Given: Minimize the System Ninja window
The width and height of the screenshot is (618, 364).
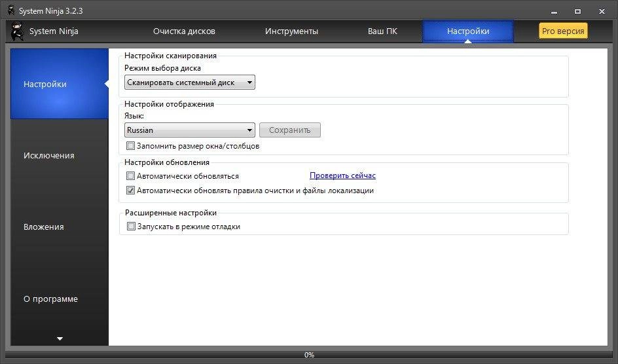Looking at the screenshot, I should coord(554,11).
